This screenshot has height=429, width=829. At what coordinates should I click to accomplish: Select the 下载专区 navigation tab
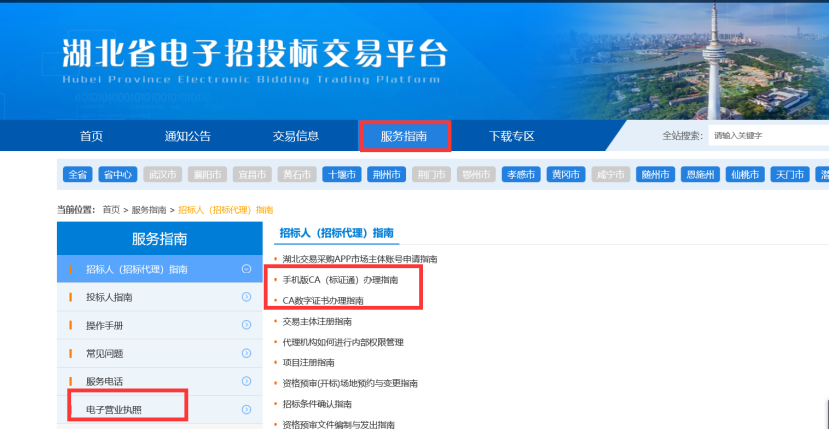point(511,136)
